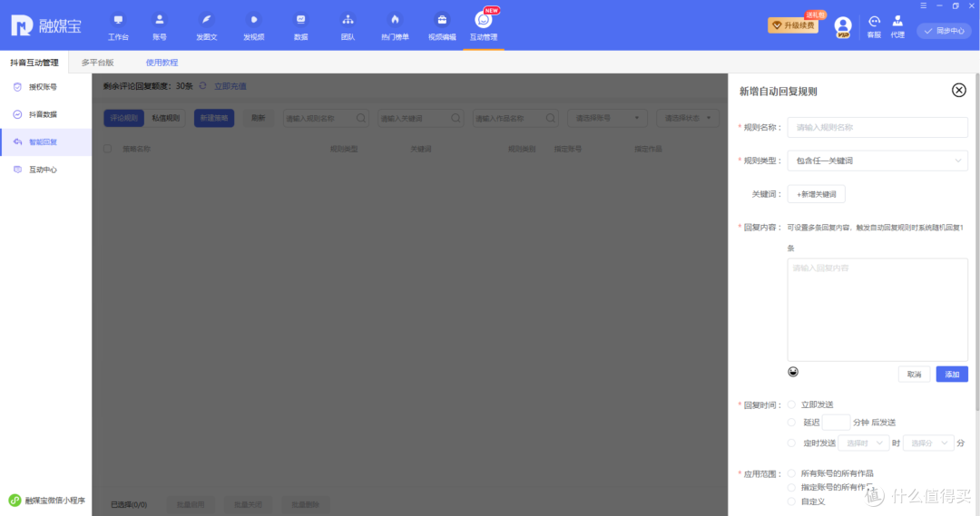Select 立即发送 radio option
Viewport: 980px width, 516px height.
tap(791, 404)
